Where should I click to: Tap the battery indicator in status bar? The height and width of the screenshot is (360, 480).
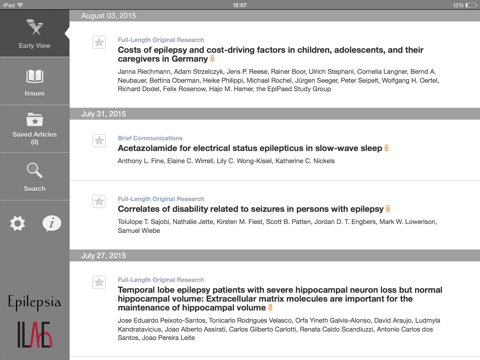pyautogui.click(x=471, y=5)
